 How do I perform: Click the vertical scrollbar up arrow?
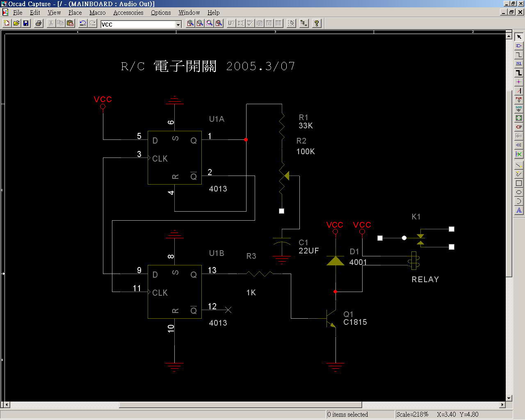click(x=509, y=36)
